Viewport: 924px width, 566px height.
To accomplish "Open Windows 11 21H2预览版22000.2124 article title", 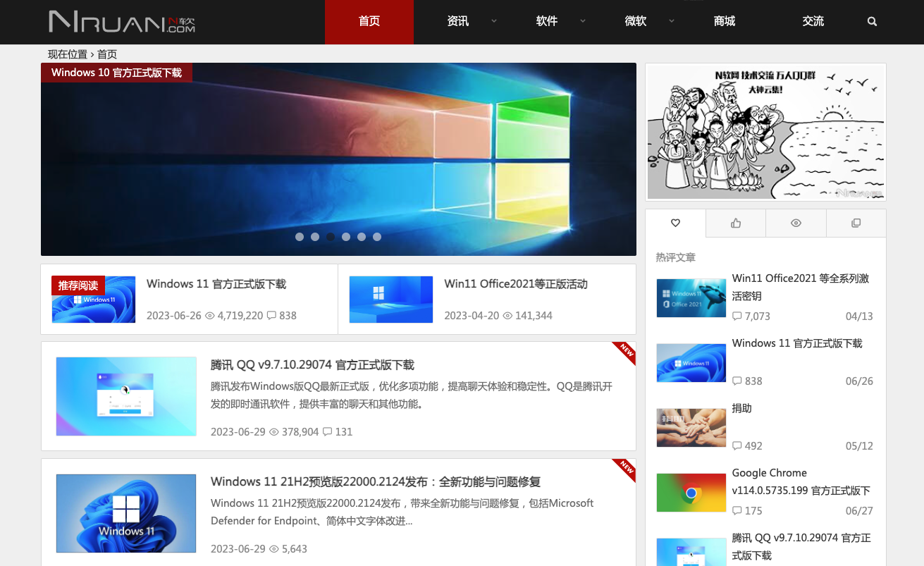I will [376, 482].
